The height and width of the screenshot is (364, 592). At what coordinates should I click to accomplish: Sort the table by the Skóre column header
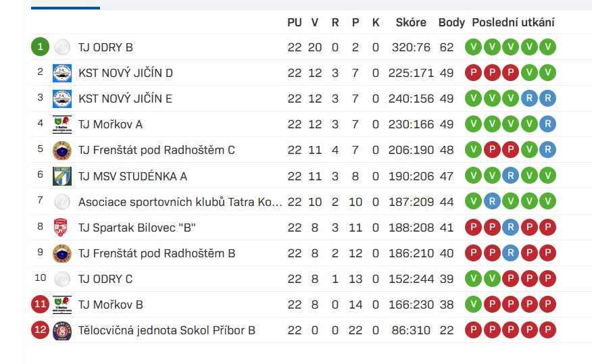(x=411, y=23)
